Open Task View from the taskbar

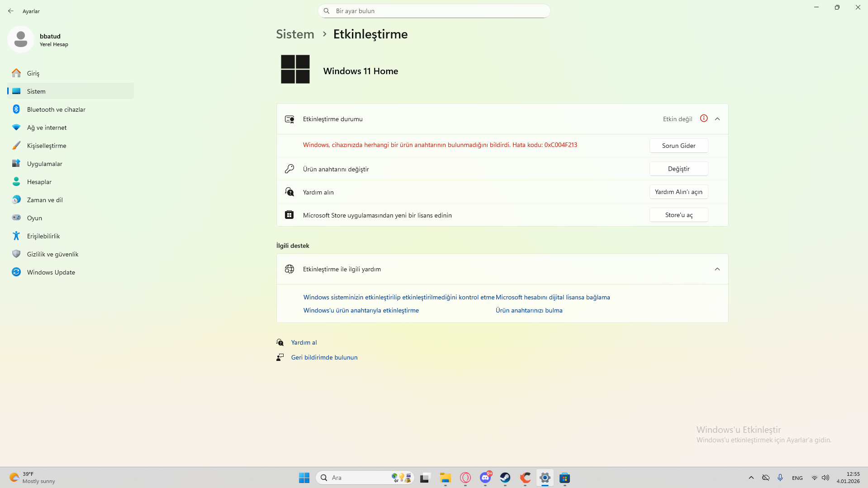point(425,478)
